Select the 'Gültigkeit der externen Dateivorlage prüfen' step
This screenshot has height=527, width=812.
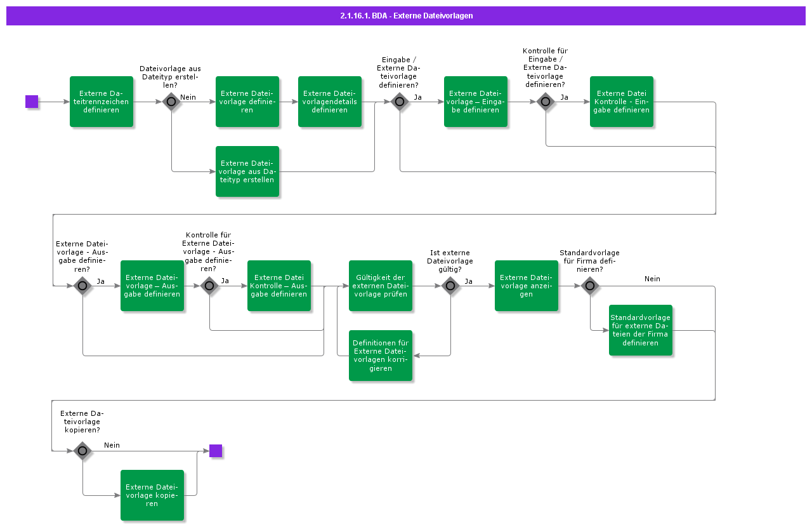[380, 286]
